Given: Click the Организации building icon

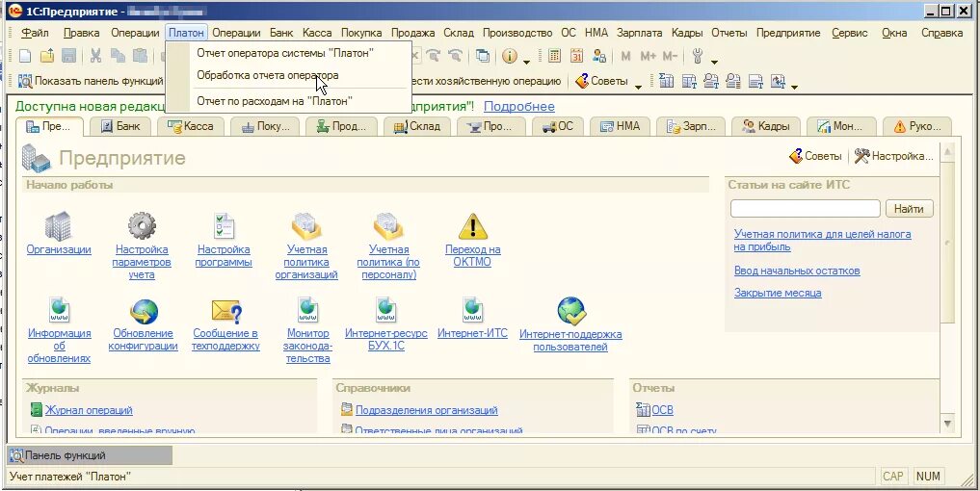Looking at the screenshot, I should (58, 226).
